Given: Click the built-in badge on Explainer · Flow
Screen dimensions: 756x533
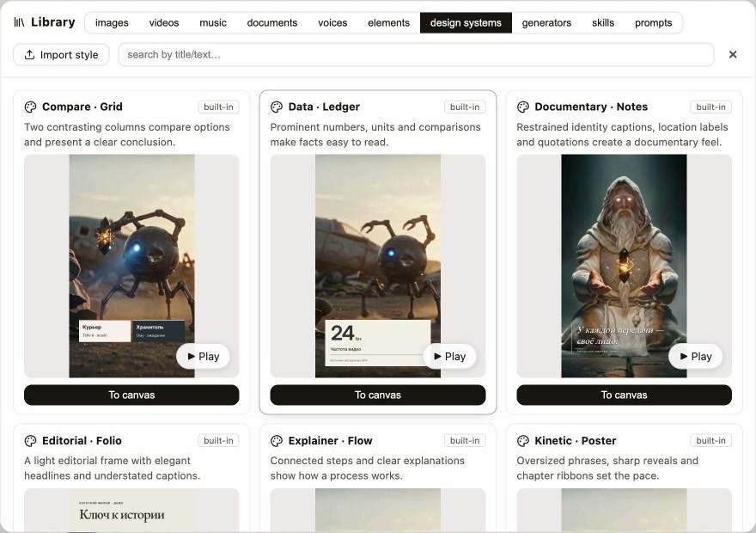Looking at the screenshot, I should [x=465, y=441].
